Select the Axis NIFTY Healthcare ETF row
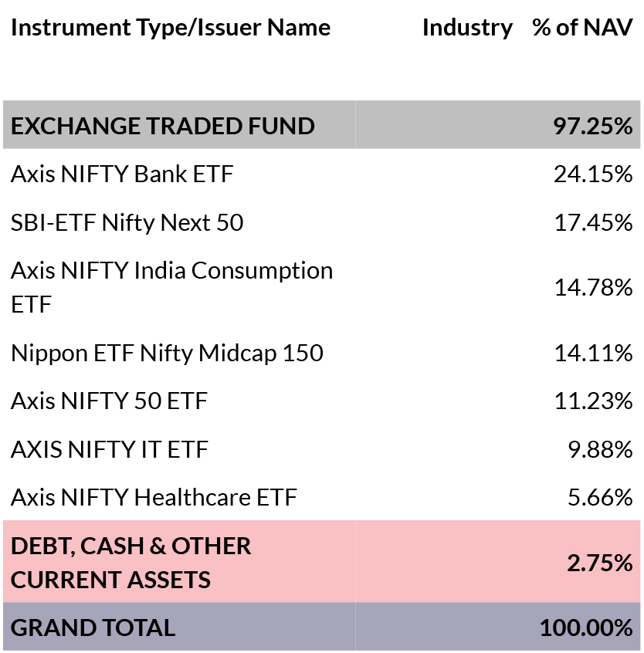This screenshot has width=644, height=653. coord(321,497)
